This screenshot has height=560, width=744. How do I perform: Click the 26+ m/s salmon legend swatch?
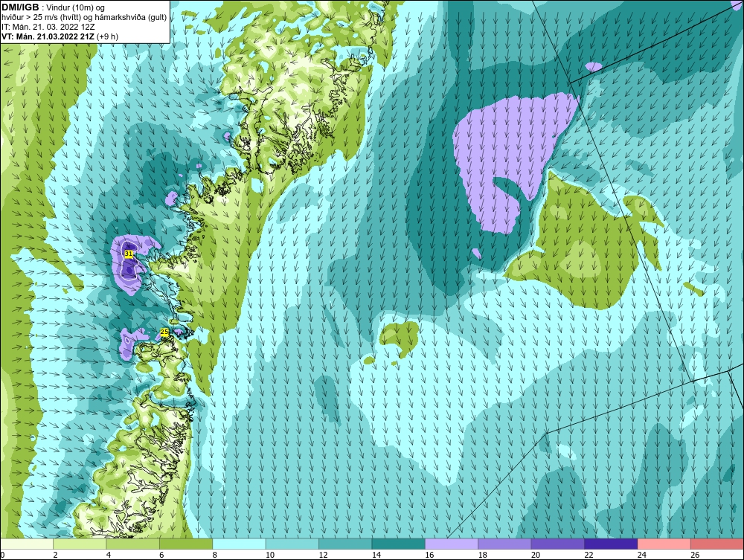click(717, 544)
